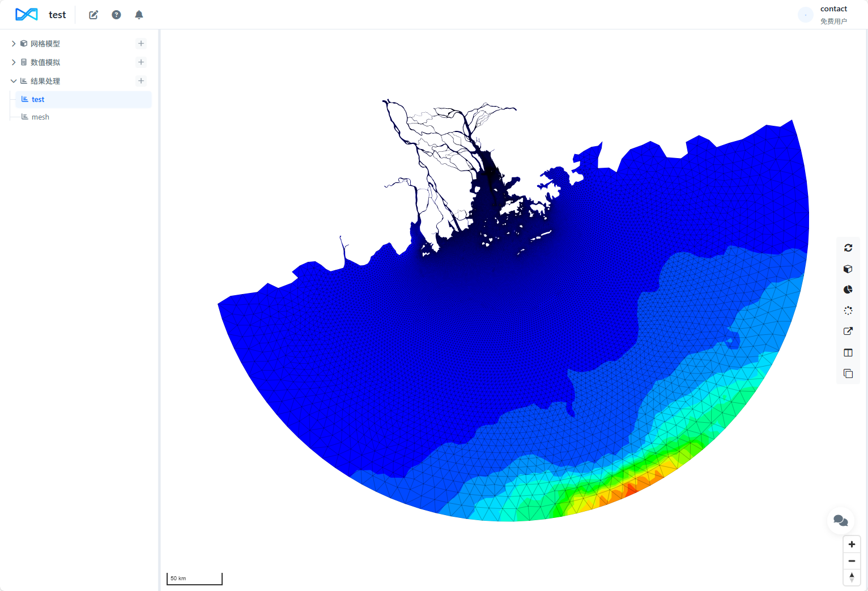
Task: Reset map north with compass button
Action: [852, 577]
